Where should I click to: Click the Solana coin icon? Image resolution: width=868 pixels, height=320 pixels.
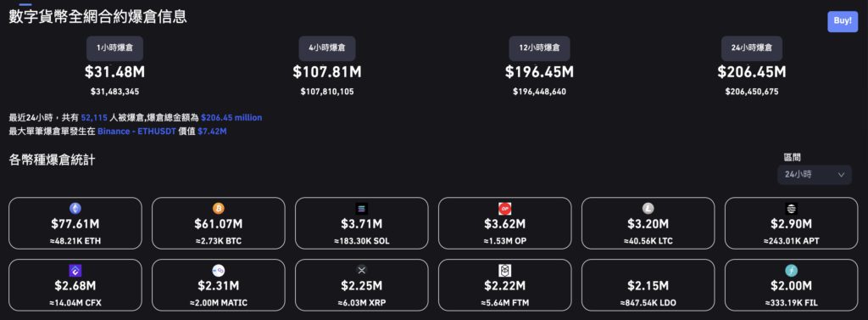point(361,209)
